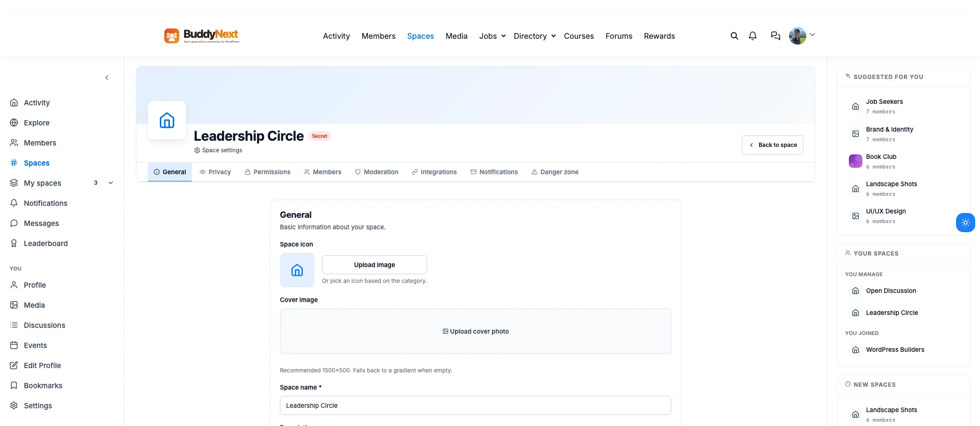Open the search icon in header
The width and height of the screenshot is (980, 426).
734,36
